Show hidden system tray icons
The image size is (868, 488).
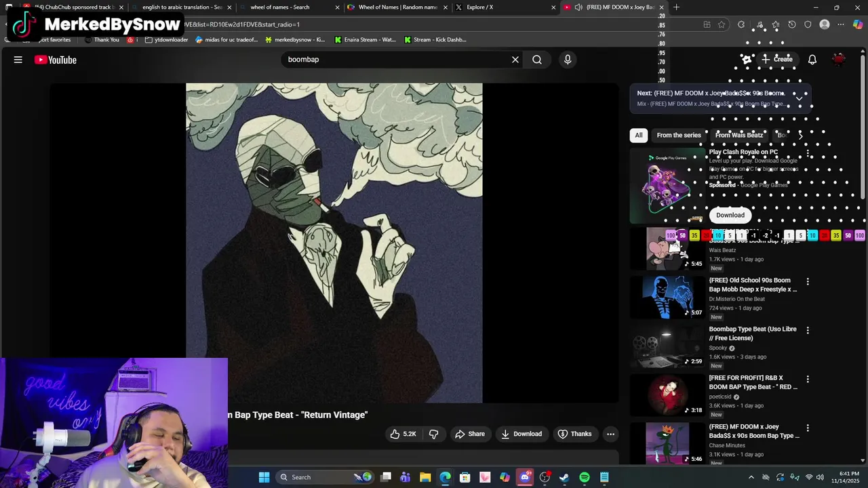tap(751, 477)
